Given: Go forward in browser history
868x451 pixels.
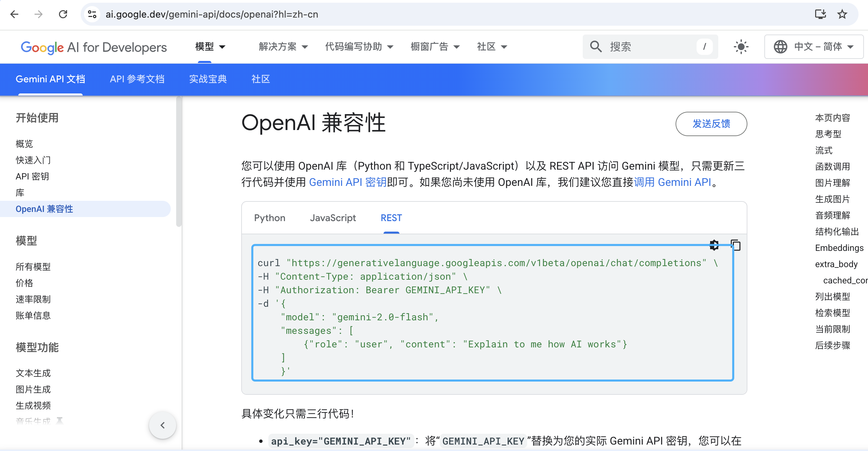Looking at the screenshot, I should pyautogui.click(x=39, y=14).
